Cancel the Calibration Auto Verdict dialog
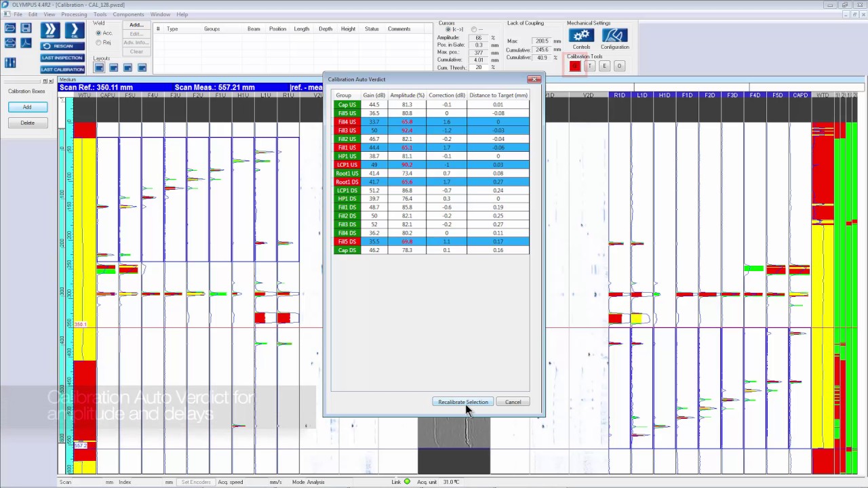The image size is (868, 488). pyautogui.click(x=513, y=402)
